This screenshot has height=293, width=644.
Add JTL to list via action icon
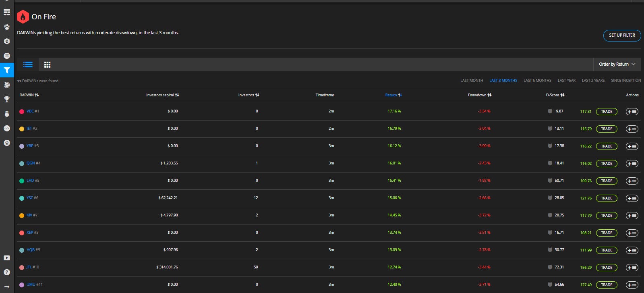pyautogui.click(x=632, y=268)
